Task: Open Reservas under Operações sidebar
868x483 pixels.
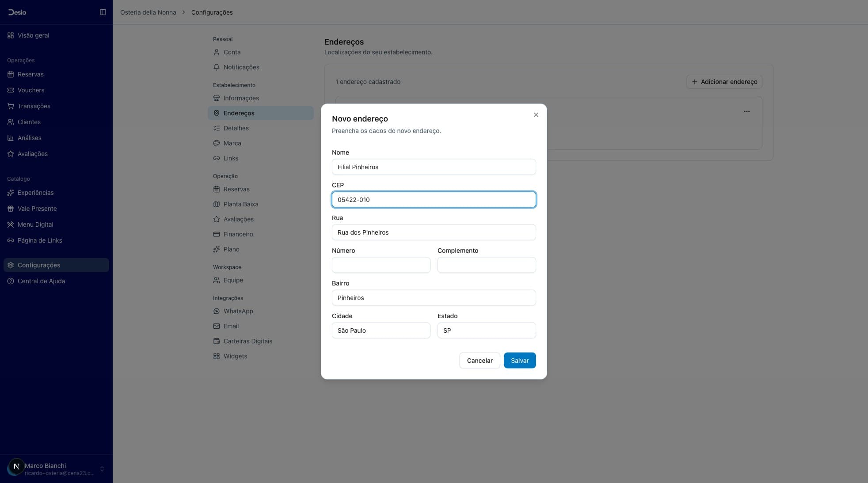Action: [56, 74]
